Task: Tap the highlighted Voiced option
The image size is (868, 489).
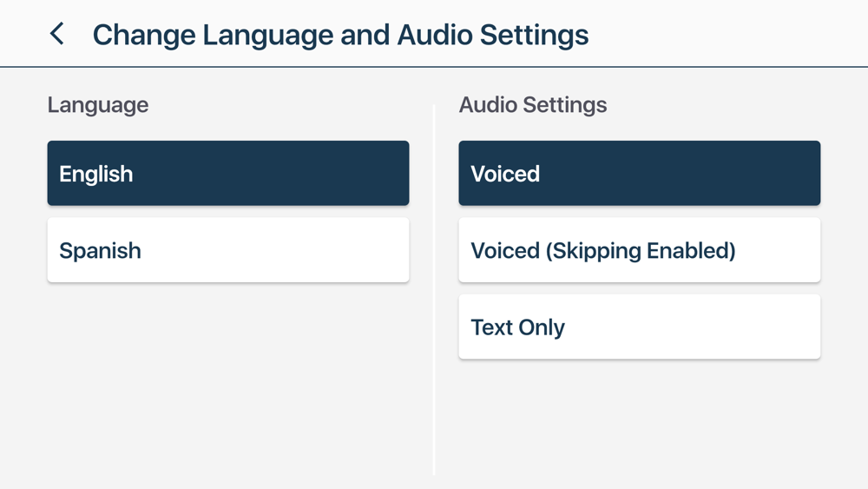Action: 639,174
